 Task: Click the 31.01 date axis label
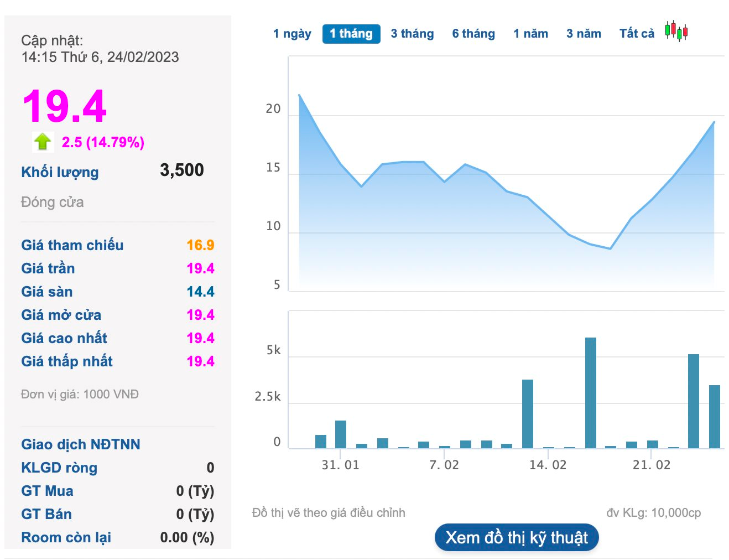341,465
